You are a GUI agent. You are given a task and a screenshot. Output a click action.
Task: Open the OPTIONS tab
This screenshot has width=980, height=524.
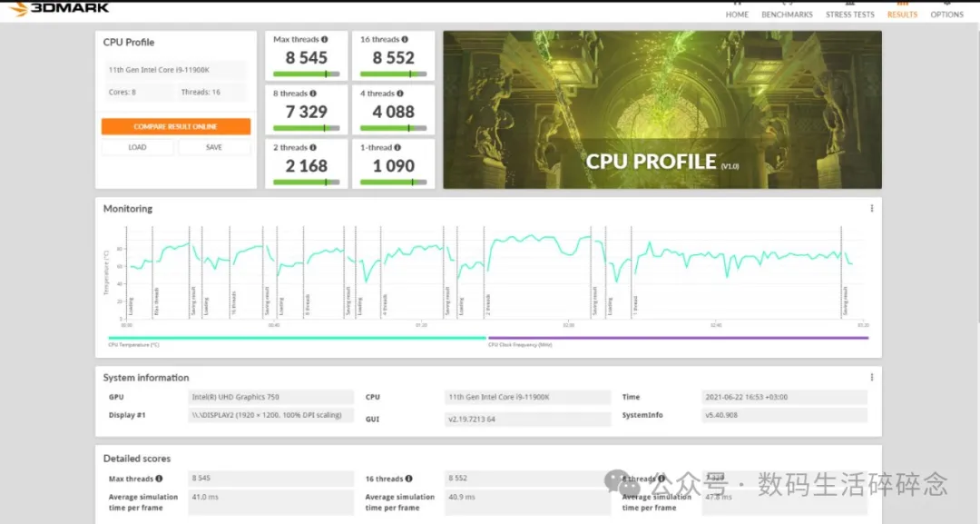click(946, 15)
